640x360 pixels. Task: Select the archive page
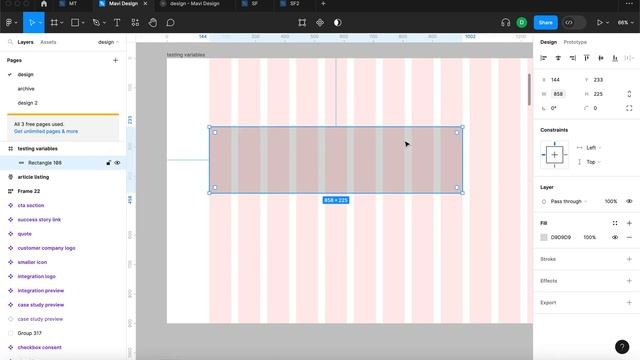pos(26,89)
